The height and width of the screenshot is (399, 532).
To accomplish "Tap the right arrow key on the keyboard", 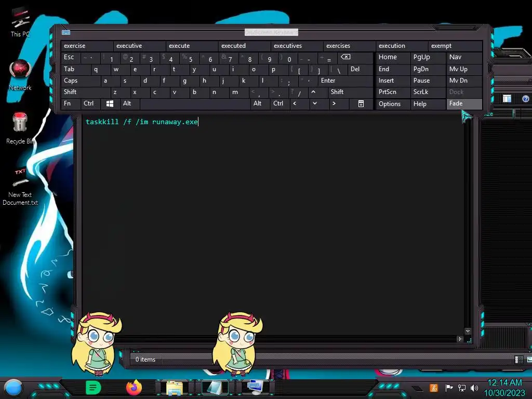I will [x=334, y=103].
